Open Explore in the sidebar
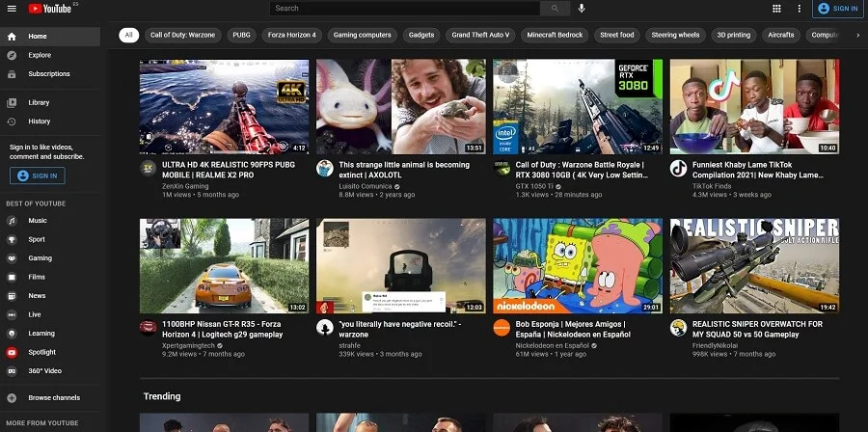The width and height of the screenshot is (868, 432). coord(40,55)
